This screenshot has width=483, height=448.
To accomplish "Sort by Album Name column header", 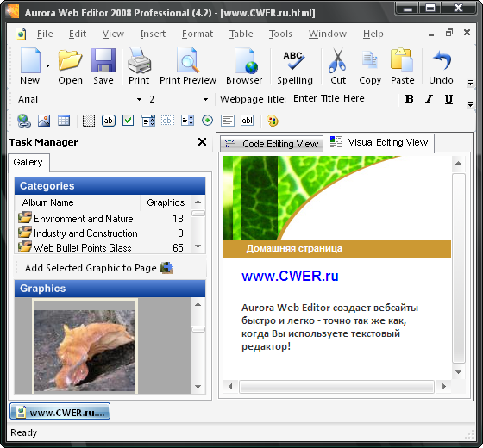I will 78,202.
